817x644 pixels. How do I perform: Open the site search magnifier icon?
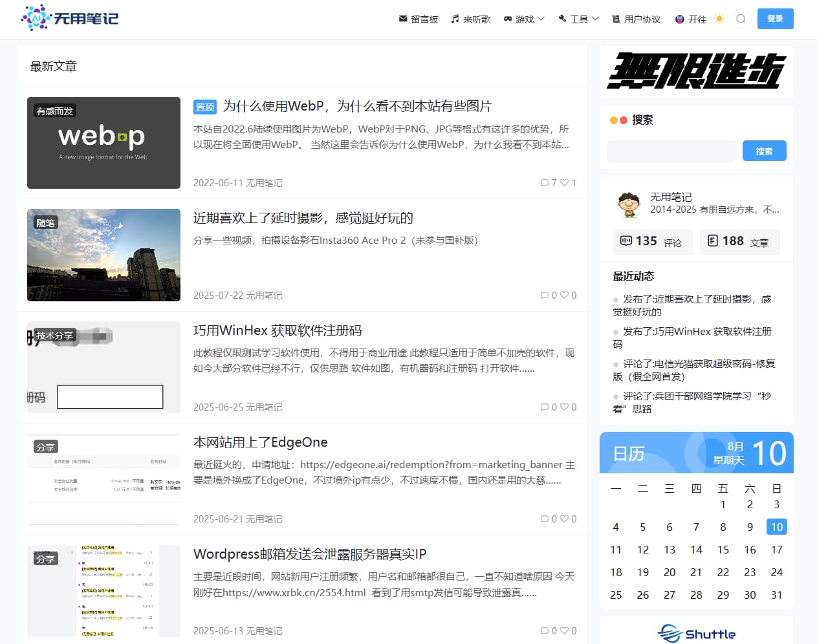click(740, 19)
